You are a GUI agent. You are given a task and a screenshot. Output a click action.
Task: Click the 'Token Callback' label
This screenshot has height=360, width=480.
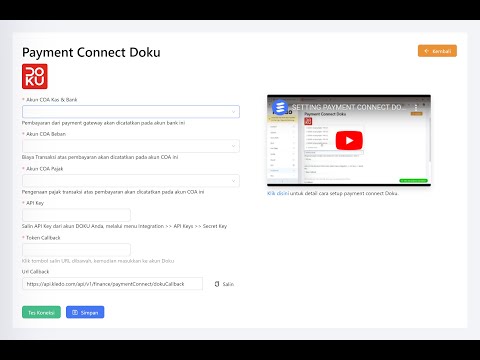[x=43, y=238]
